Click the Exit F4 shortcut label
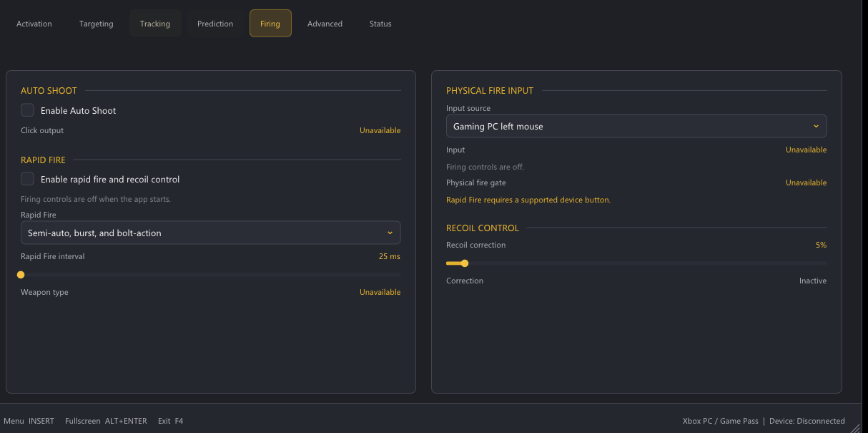This screenshot has width=868, height=433. tap(171, 421)
